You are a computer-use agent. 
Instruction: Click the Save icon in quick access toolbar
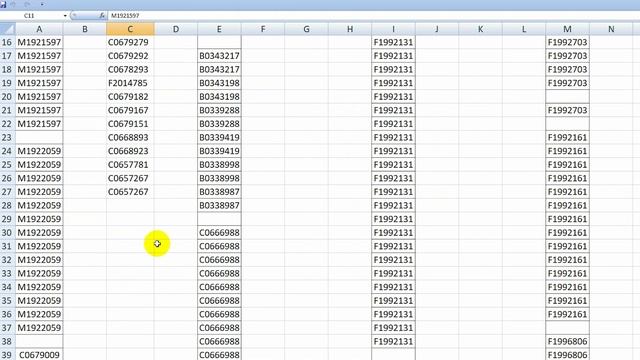pyautogui.click(x=3, y=4)
